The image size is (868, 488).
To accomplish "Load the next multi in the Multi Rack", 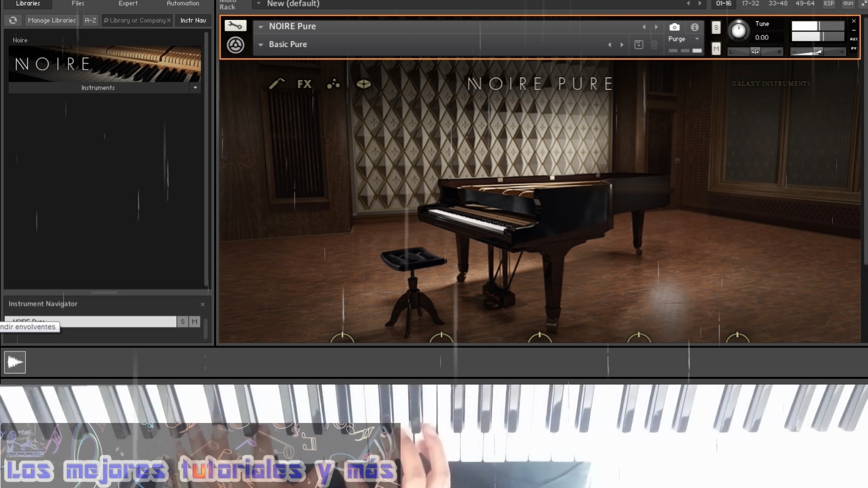I will pos(700,4).
